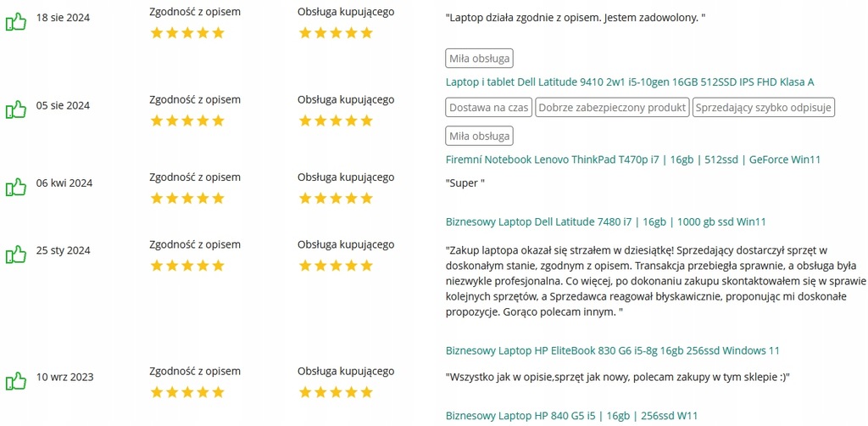The width and height of the screenshot is (868, 426).
Task: Click thumbs-up icon for 05 sie 2024 review
Action: click(x=16, y=109)
